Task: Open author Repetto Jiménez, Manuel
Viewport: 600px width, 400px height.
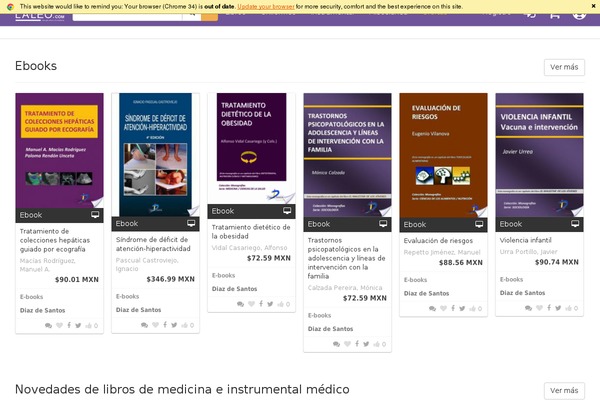Action: click(442, 253)
